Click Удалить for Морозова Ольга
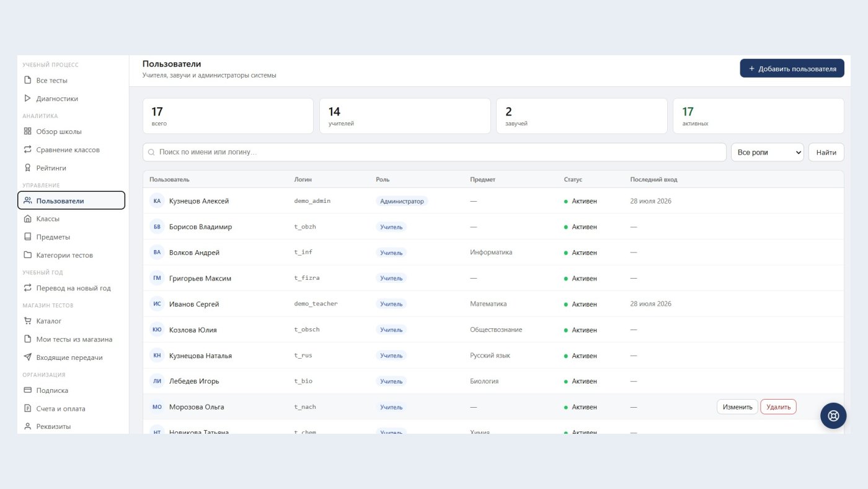This screenshot has height=489, width=868. pyautogui.click(x=778, y=407)
